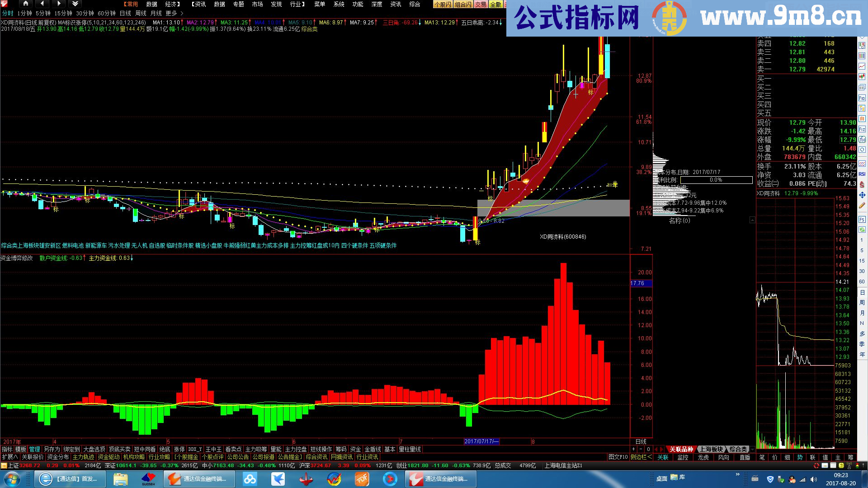
Task: Toggle the 侧边栏 sidebar visibility
Action: tap(641, 457)
